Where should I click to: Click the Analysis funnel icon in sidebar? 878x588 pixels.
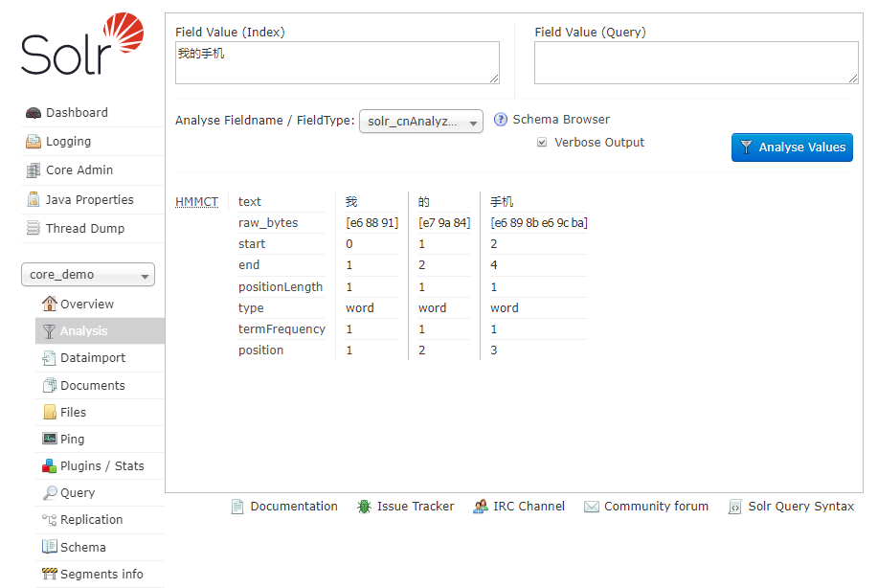49,331
